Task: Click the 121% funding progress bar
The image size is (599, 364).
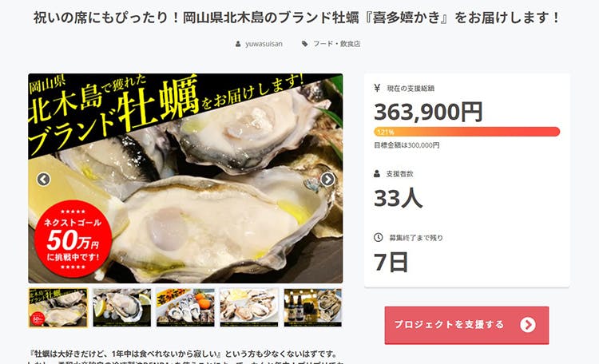Action: pos(467,132)
